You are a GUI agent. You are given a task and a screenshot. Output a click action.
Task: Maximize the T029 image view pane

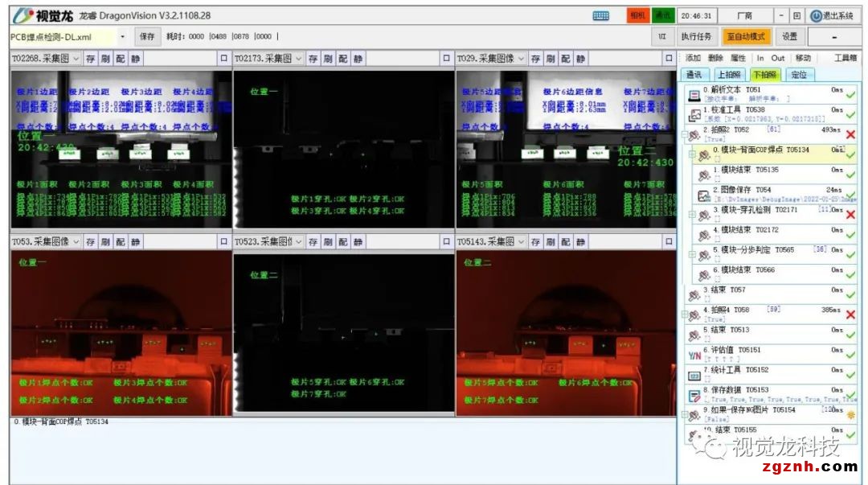669,59
